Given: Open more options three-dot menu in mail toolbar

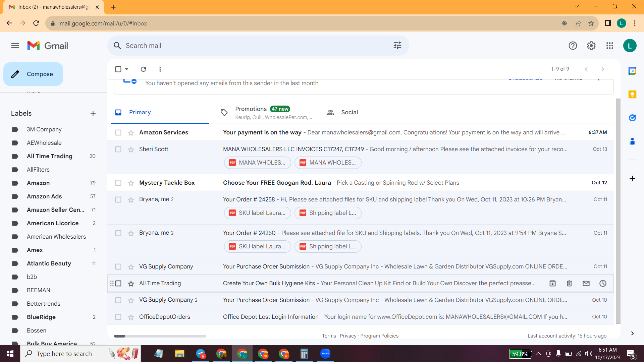Looking at the screenshot, I should click(x=160, y=69).
